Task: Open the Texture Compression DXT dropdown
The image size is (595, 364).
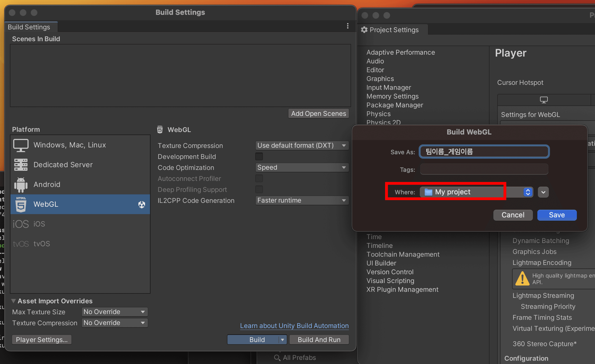Action: (302, 145)
